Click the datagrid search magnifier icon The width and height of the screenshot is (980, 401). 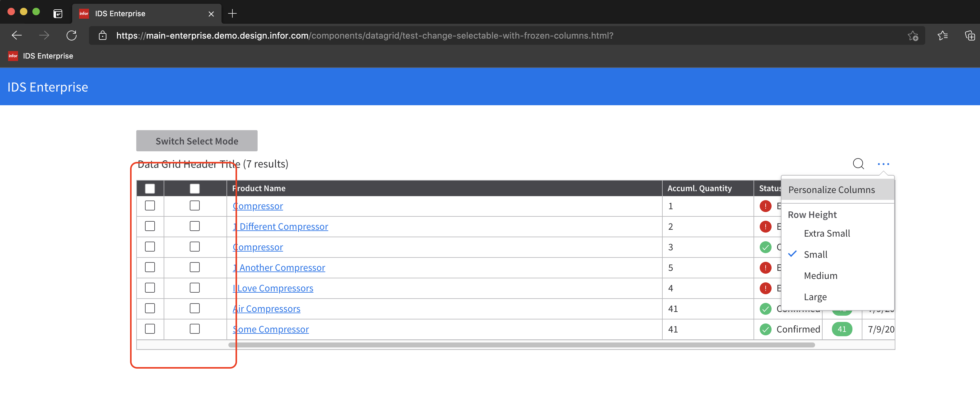tap(858, 164)
